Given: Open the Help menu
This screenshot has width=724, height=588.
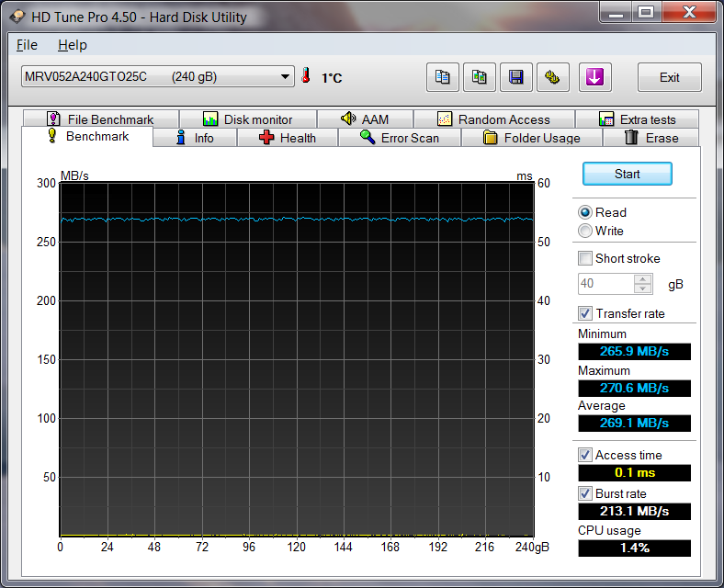Looking at the screenshot, I should pos(72,45).
